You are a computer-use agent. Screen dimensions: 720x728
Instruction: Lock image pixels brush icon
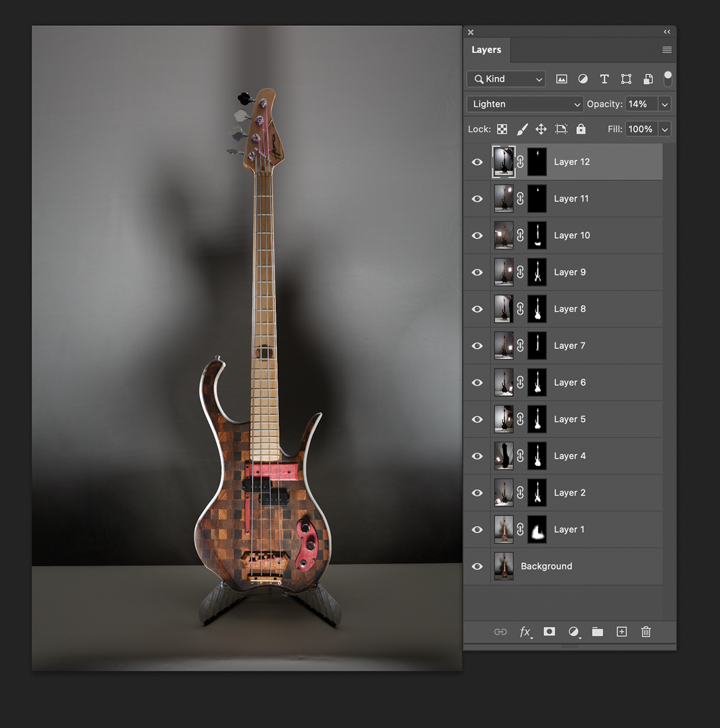pyautogui.click(x=522, y=129)
